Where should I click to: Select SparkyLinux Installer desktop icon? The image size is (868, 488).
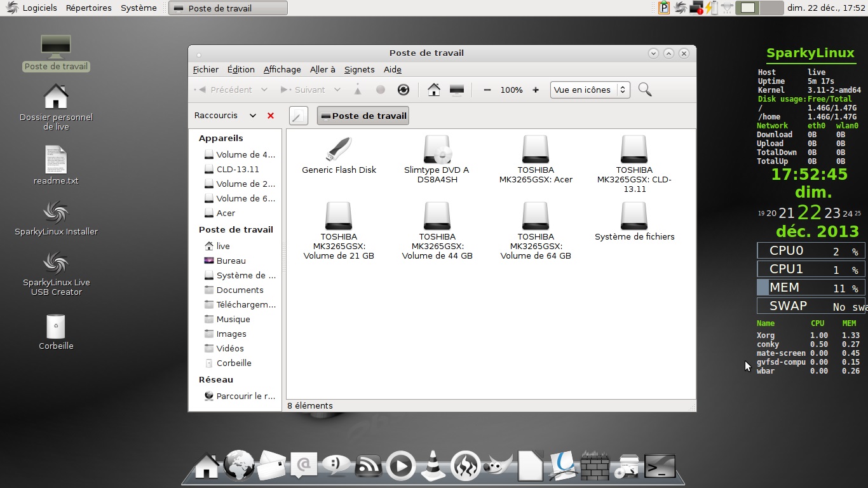coord(56,218)
